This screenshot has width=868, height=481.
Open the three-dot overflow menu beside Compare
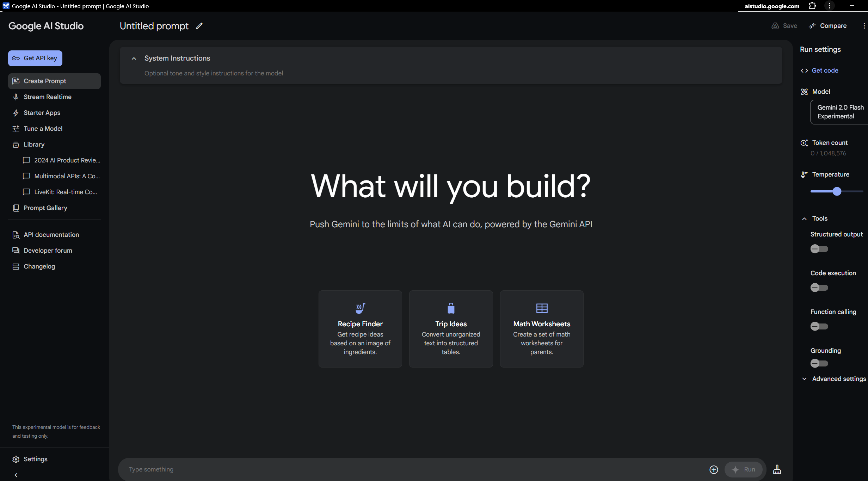point(864,26)
